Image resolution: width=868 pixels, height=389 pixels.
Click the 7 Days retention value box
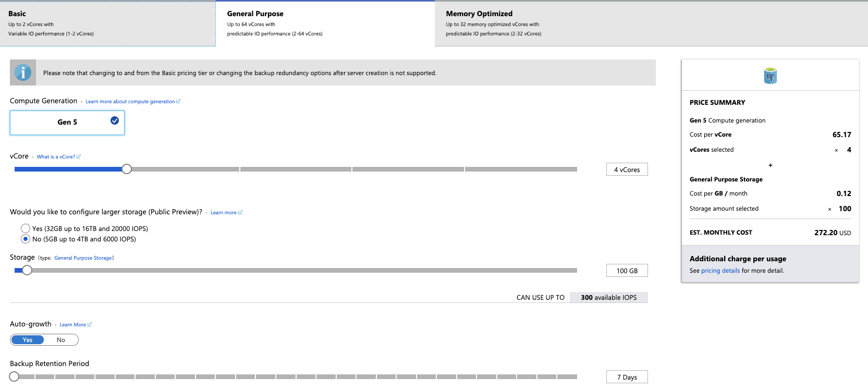coord(627,377)
